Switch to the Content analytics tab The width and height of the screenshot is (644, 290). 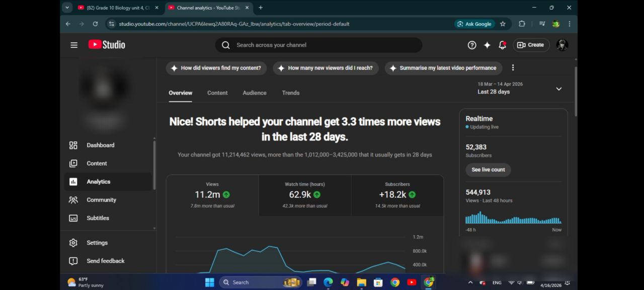pos(217,93)
